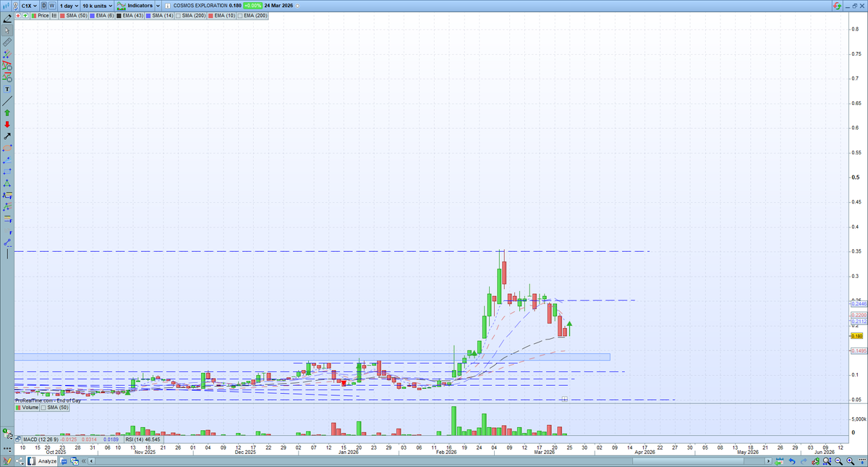868x467 pixels.
Task: Expand the arrow next to Indicators
Action: [158, 5]
